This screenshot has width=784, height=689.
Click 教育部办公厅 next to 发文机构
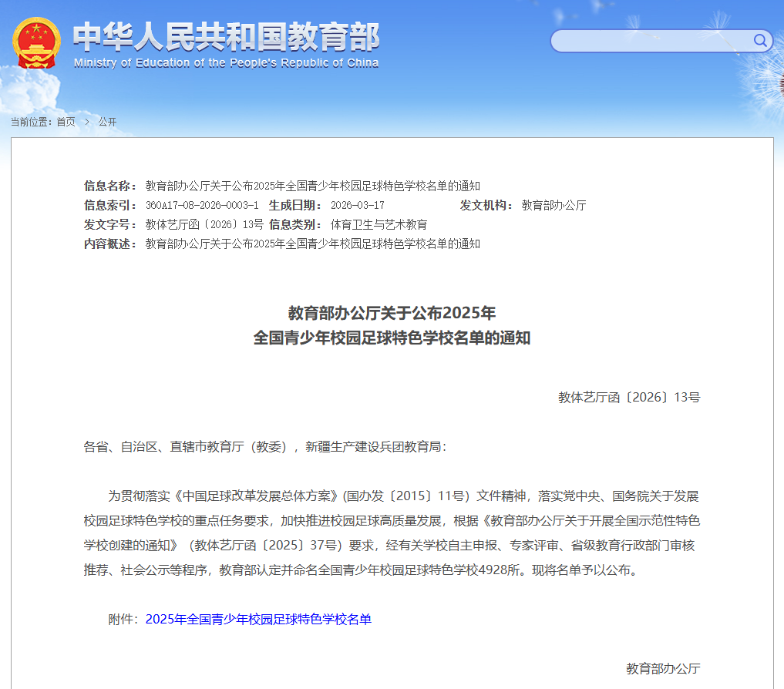[x=554, y=205]
